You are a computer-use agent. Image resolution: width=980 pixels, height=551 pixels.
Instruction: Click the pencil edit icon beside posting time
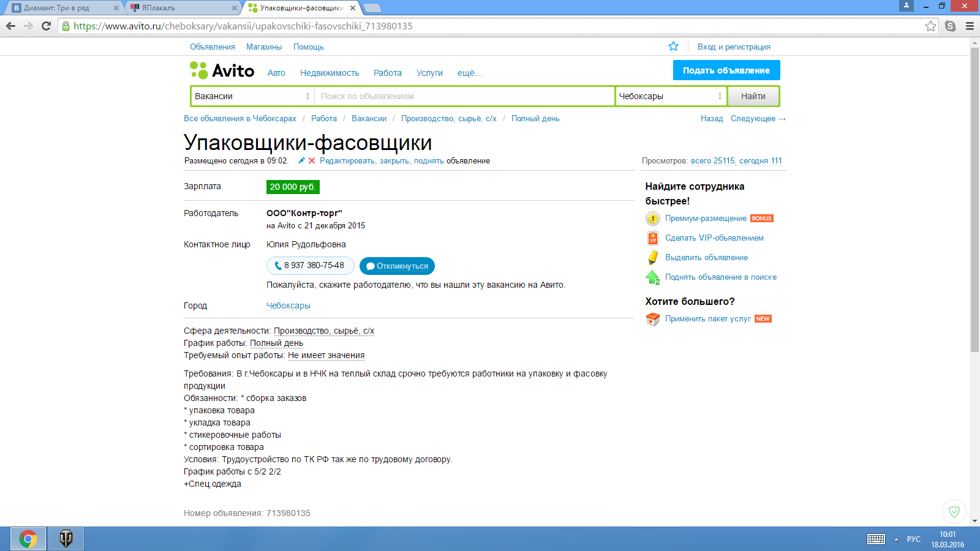301,160
